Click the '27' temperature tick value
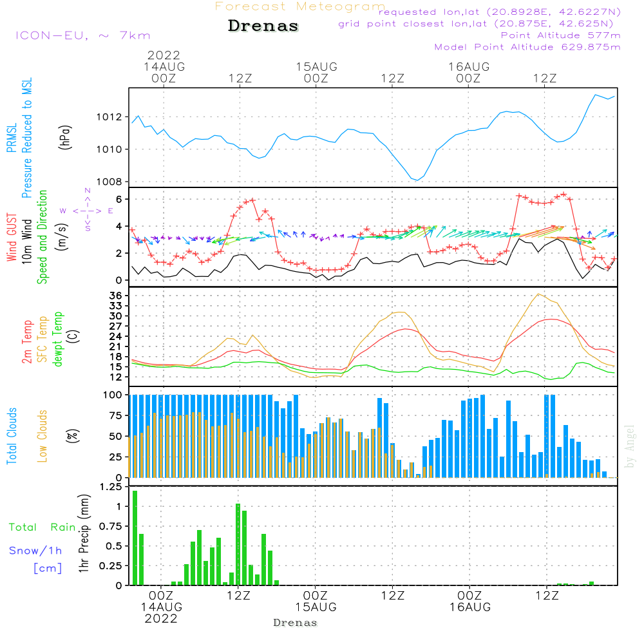 [x=115, y=327]
